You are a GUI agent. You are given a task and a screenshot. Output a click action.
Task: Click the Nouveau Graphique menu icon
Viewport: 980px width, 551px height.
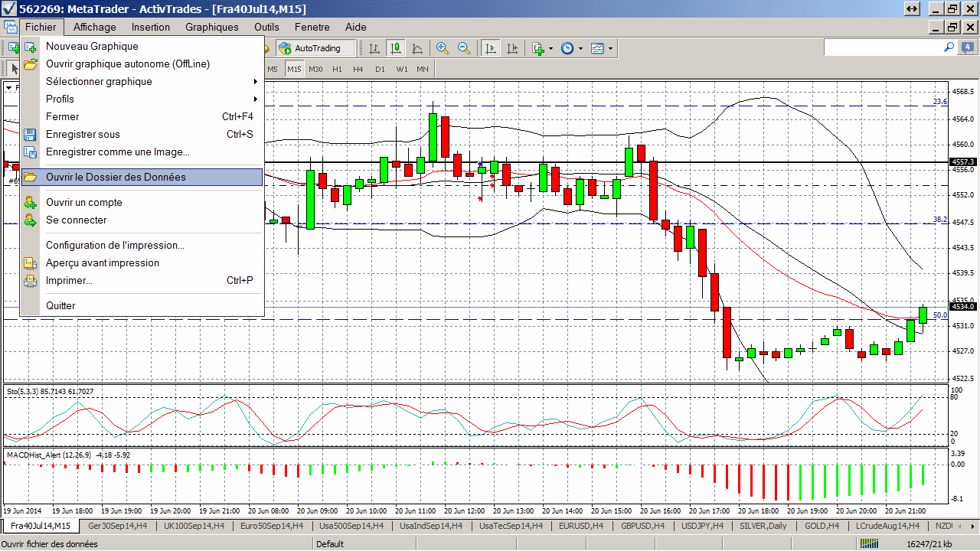click(x=31, y=47)
